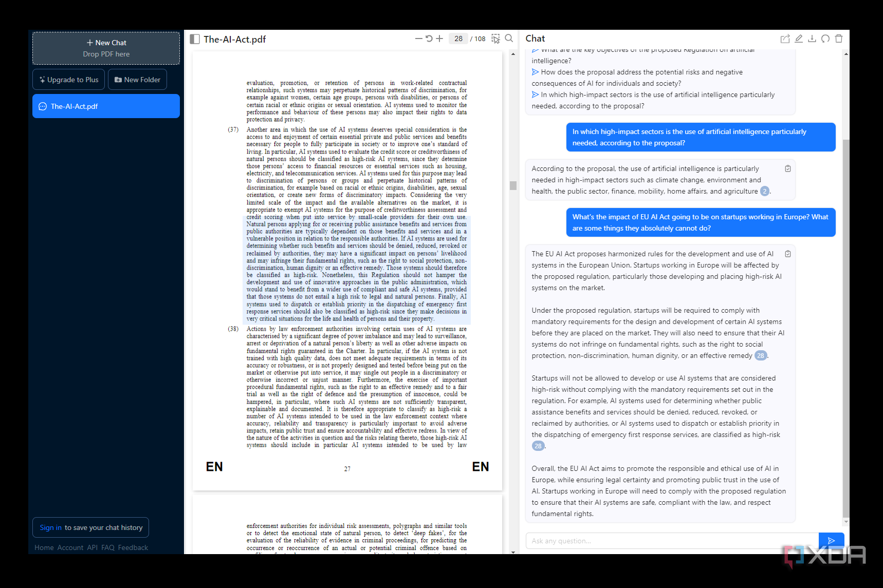883x588 pixels.
Task: Click the PDF viewer scrollbar thumb
Action: point(513,185)
